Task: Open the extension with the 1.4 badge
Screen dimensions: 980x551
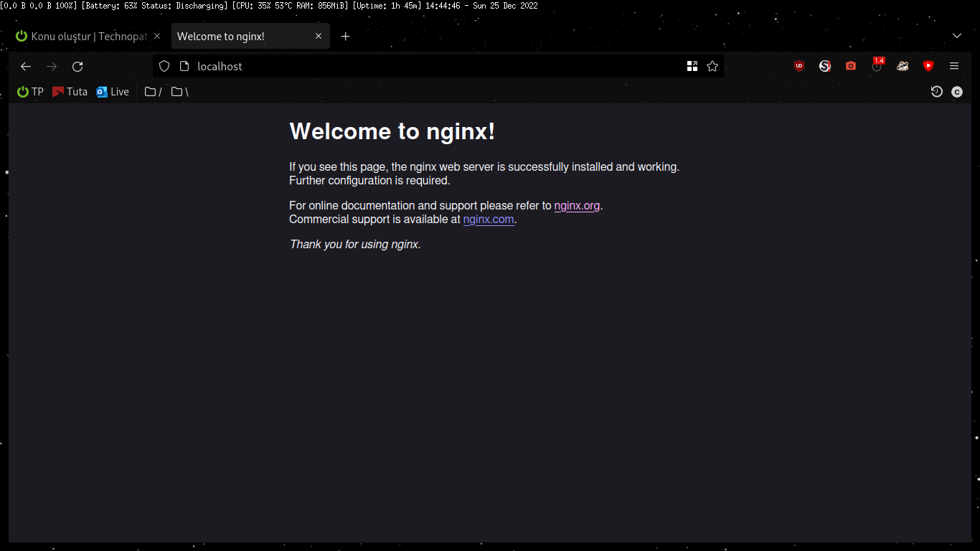Action: click(877, 65)
